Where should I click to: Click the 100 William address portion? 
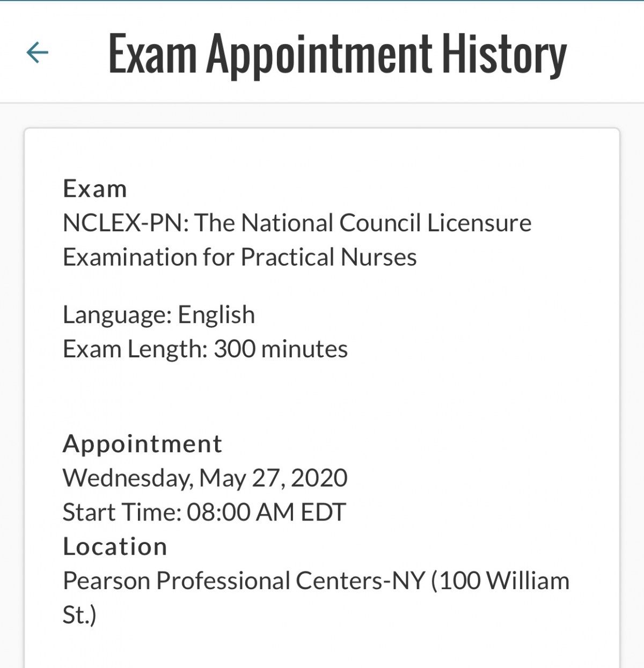click(504, 581)
